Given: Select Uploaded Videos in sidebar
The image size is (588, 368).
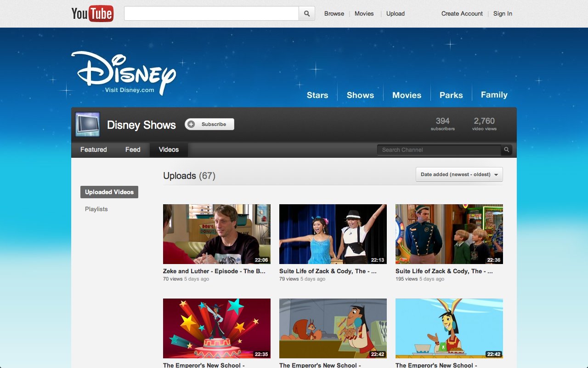Looking at the screenshot, I should coord(109,192).
